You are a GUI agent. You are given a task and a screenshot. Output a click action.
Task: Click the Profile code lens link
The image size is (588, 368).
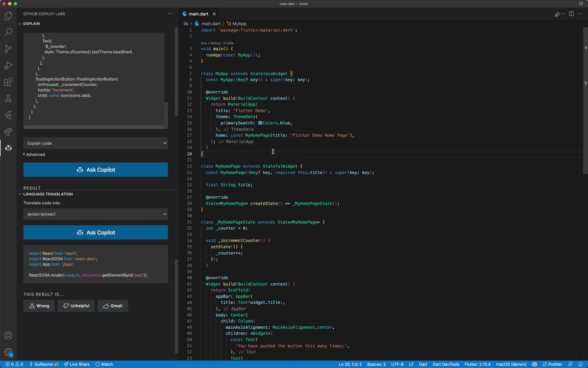pos(228,43)
